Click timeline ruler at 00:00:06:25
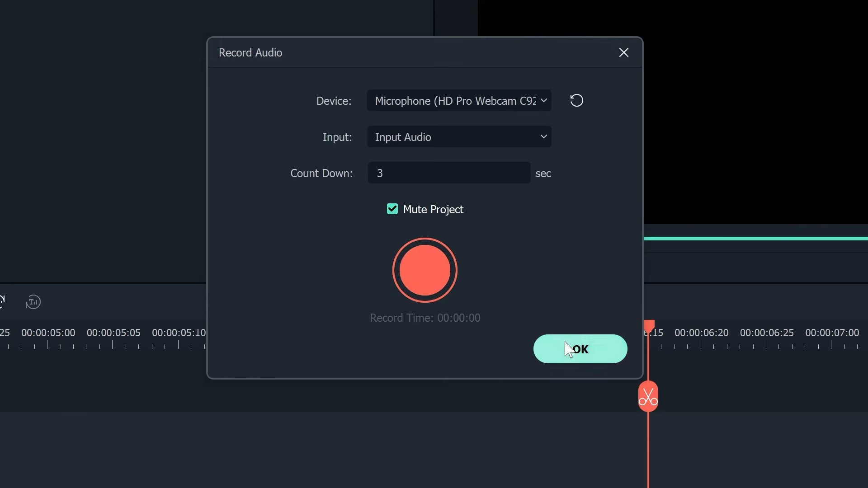The height and width of the screenshot is (488, 868). (x=766, y=333)
